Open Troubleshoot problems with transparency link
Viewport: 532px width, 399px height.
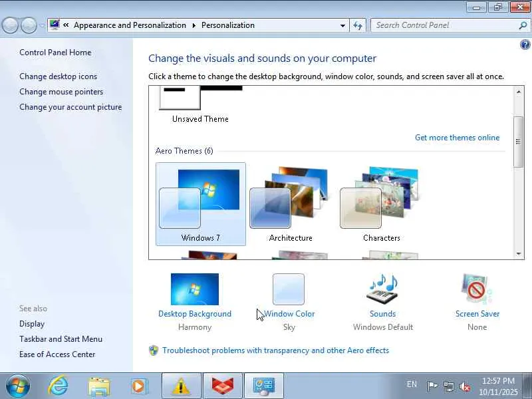click(275, 350)
